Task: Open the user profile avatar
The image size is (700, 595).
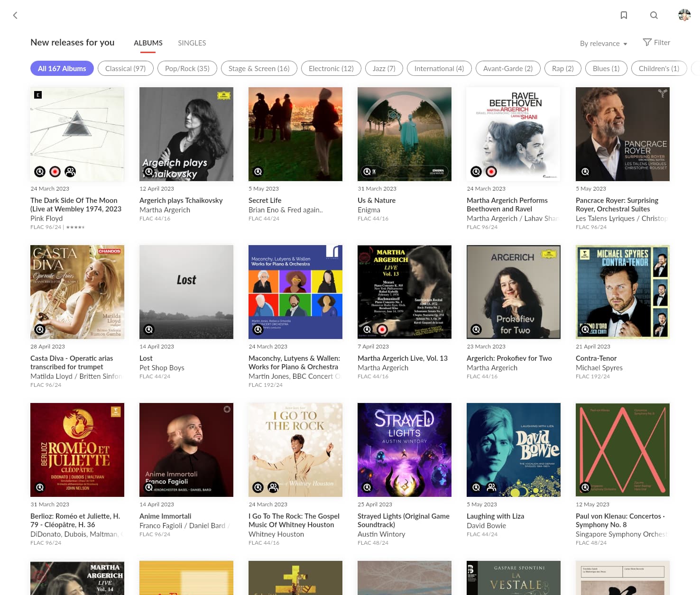Action: (684, 15)
